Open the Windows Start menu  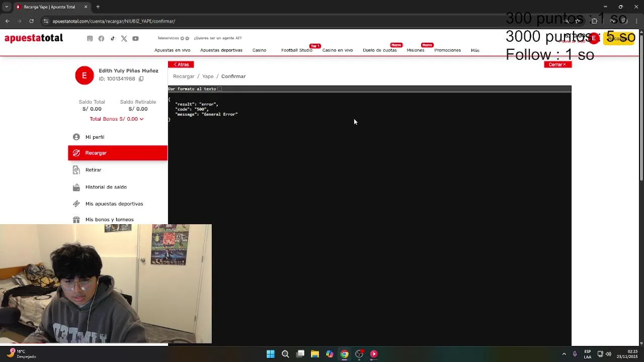(x=270, y=354)
